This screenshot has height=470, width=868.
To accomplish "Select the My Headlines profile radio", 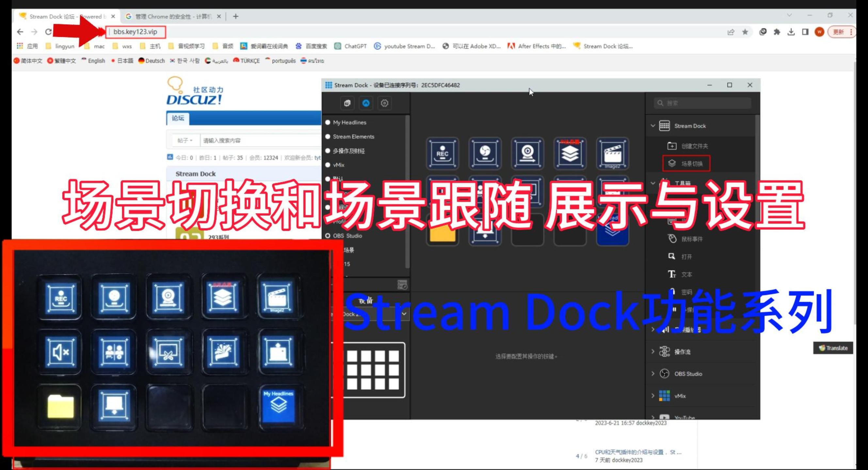I will coord(328,122).
